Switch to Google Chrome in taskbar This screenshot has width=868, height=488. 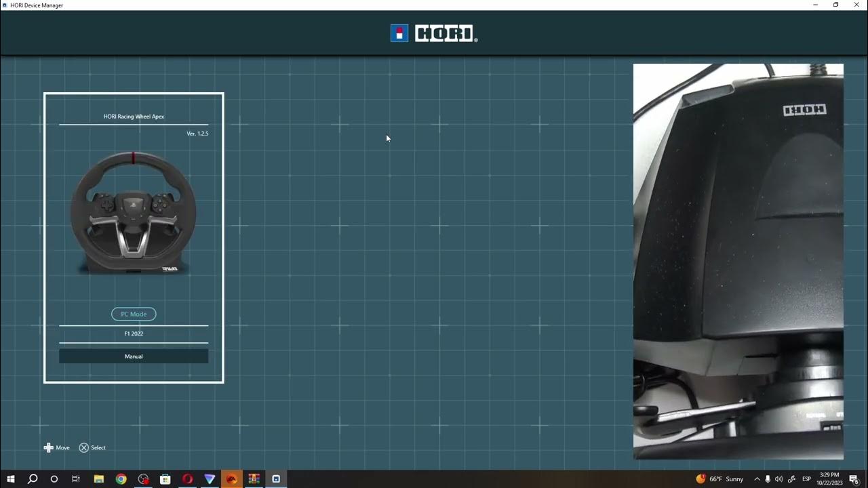coord(121,479)
